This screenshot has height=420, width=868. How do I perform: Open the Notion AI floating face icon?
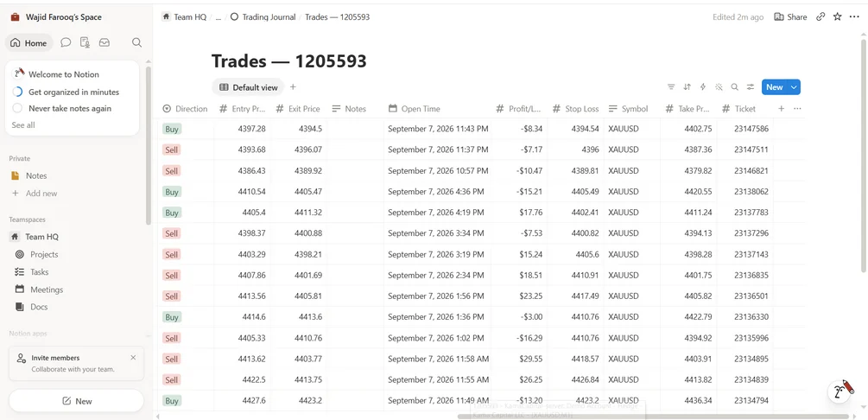841,390
